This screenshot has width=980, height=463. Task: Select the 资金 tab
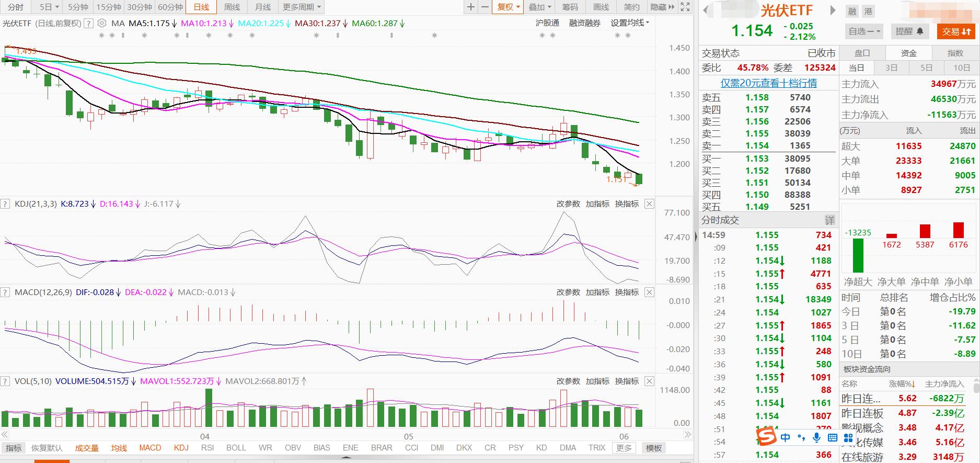tap(909, 53)
